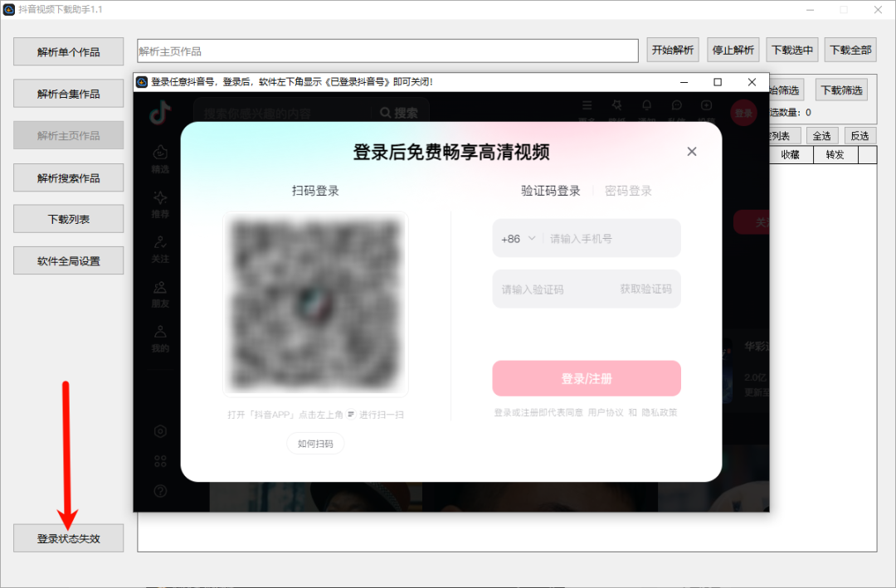Viewport: 896px width, 588px height.
Task: Click the 下载筛选 button
Action: pyautogui.click(x=841, y=90)
